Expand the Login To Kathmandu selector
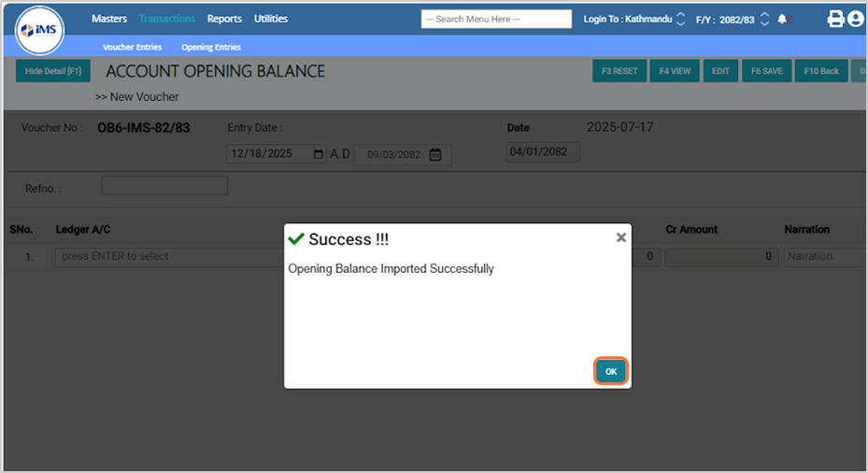868x473 pixels. pos(680,20)
